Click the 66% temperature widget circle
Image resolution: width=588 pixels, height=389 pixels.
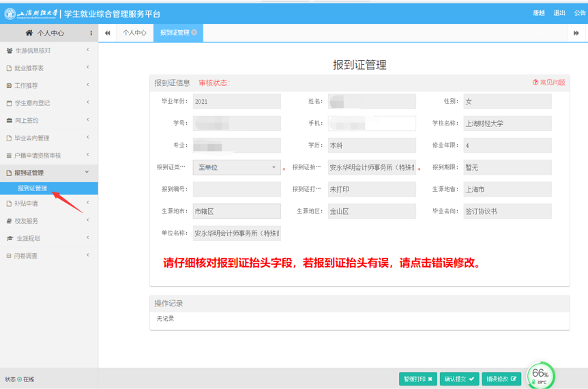(x=540, y=375)
